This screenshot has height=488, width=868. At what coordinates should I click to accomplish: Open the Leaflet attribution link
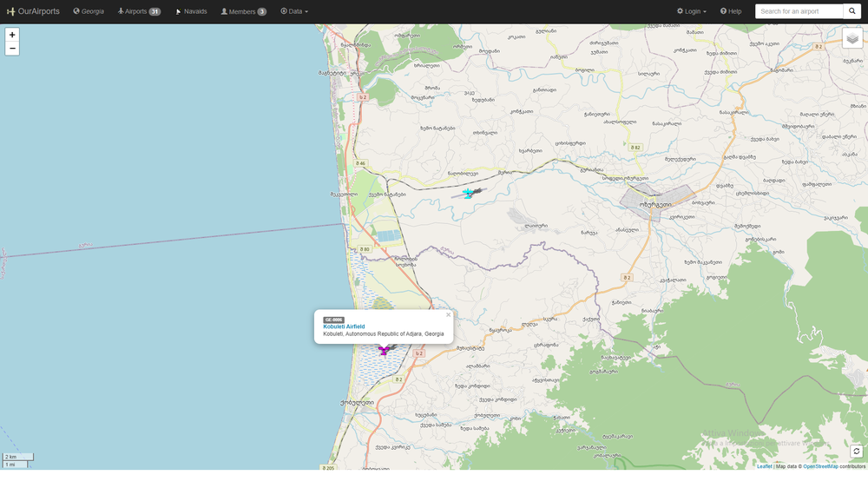pyautogui.click(x=764, y=466)
